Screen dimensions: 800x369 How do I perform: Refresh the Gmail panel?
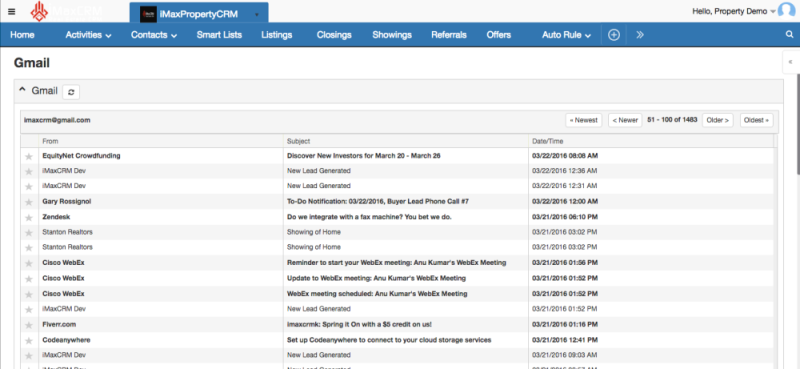(71, 92)
